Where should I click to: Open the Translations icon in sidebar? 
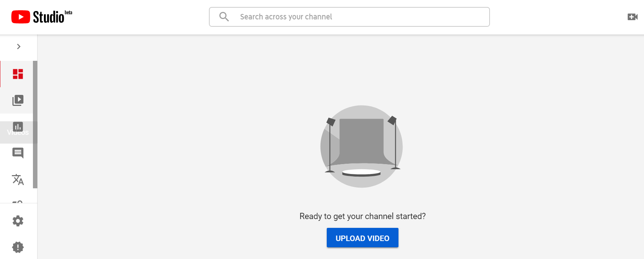pyautogui.click(x=18, y=180)
